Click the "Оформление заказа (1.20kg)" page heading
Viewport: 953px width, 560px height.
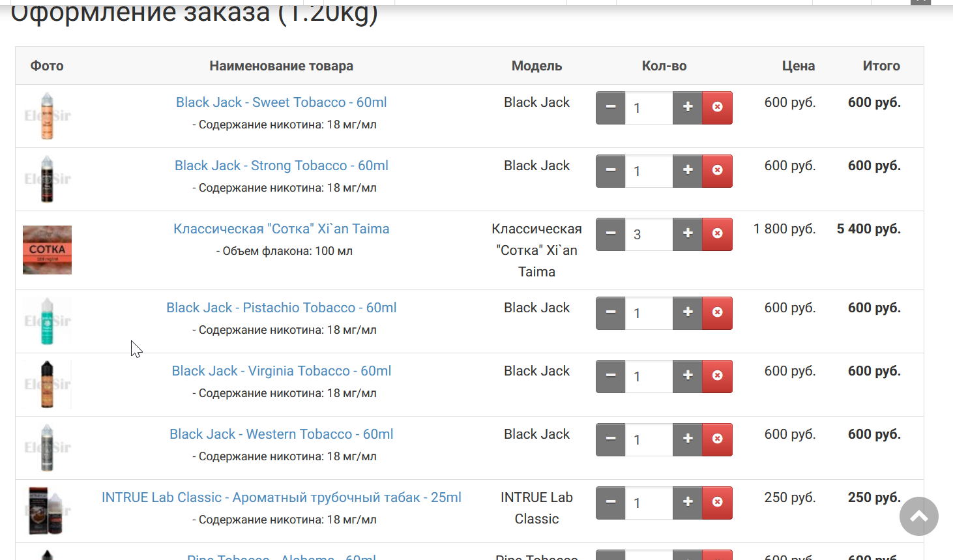tap(194, 13)
